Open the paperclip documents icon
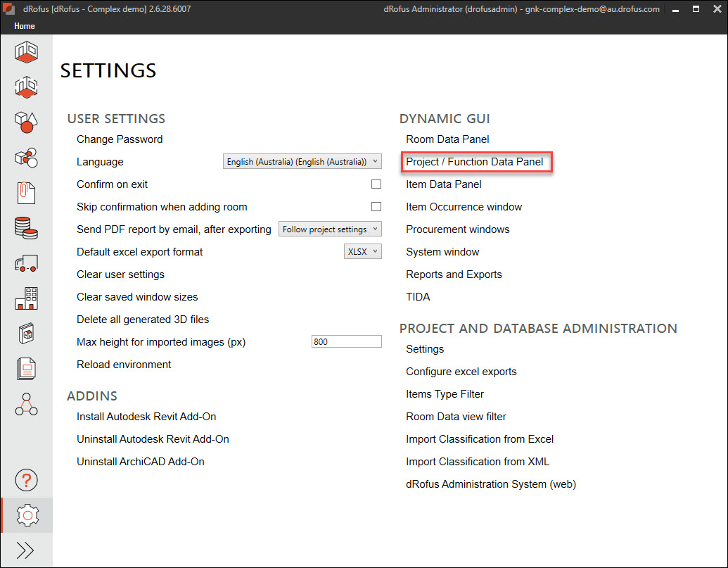This screenshot has height=568, width=728. (x=26, y=193)
